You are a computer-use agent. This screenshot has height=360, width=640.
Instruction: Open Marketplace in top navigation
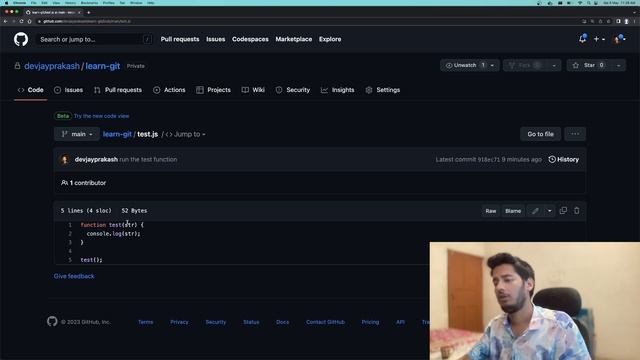[293, 39]
